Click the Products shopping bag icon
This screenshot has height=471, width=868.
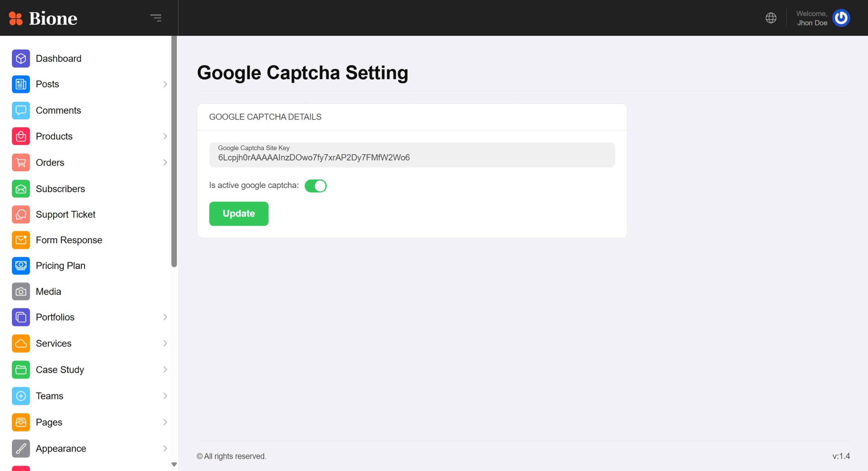coord(21,136)
